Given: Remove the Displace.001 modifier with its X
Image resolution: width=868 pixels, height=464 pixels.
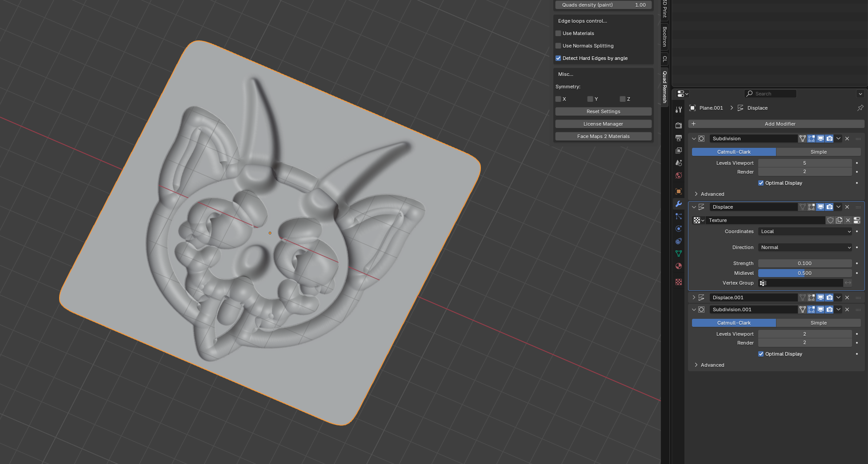Looking at the screenshot, I should (847, 297).
